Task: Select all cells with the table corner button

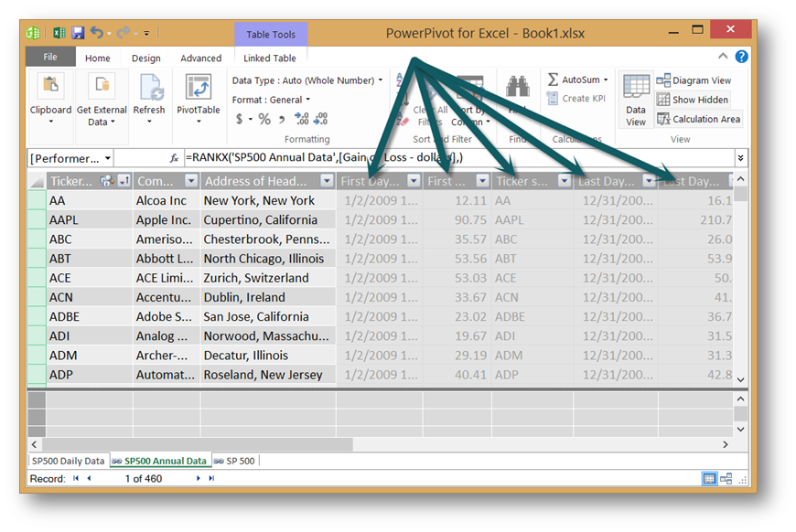Action: pyautogui.click(x=37, y=181)
